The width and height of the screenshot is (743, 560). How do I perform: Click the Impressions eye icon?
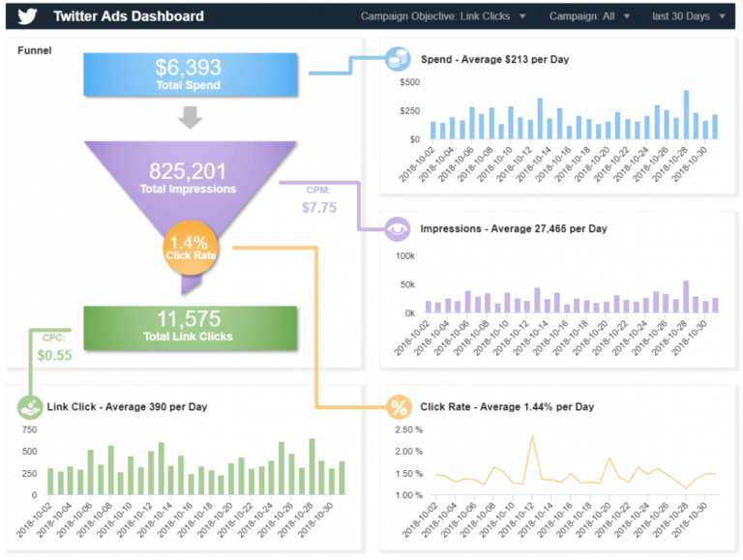tap(397, 229)
